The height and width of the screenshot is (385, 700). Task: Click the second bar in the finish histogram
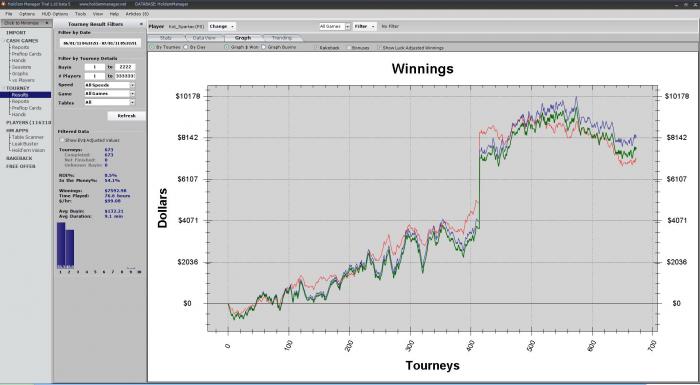pos(70,249)
